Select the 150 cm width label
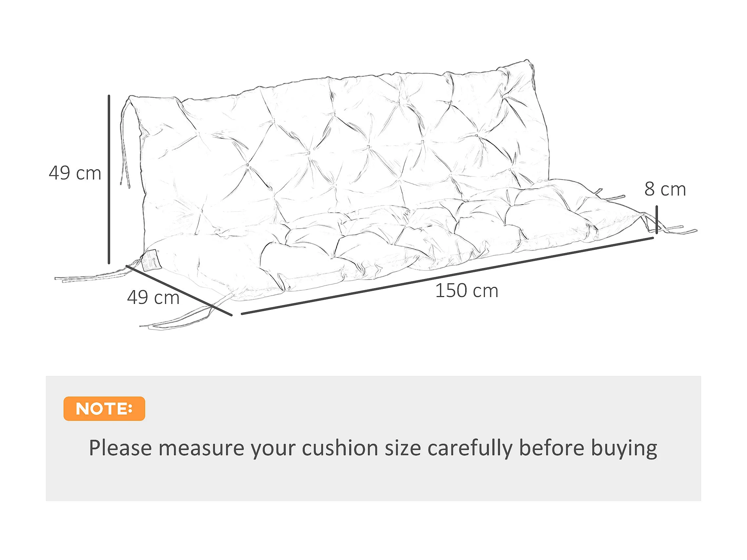Viewport: 747px width, 560px height. (x=466, y=290)
